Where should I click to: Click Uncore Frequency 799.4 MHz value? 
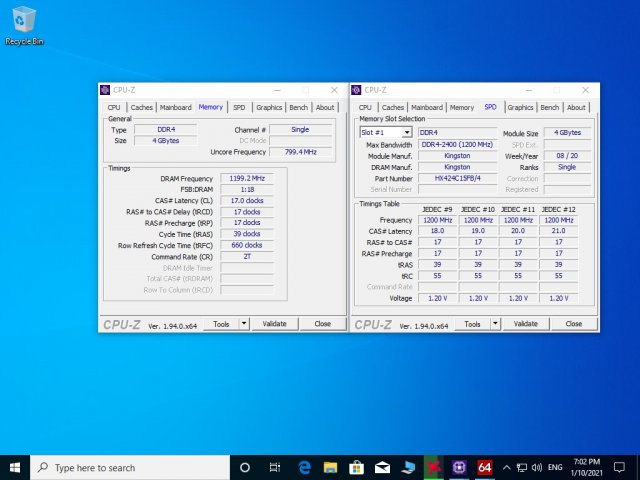click(x=301, y=152)
